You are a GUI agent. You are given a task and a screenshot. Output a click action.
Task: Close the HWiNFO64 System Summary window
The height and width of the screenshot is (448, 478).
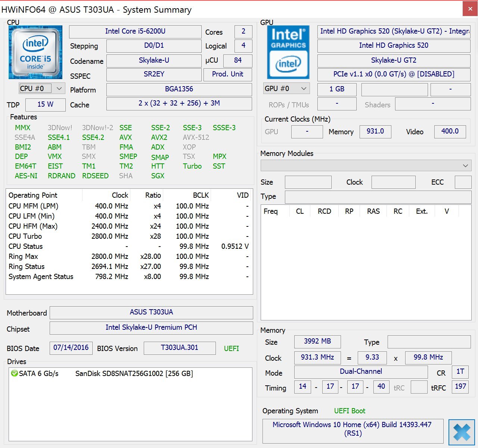470,9
